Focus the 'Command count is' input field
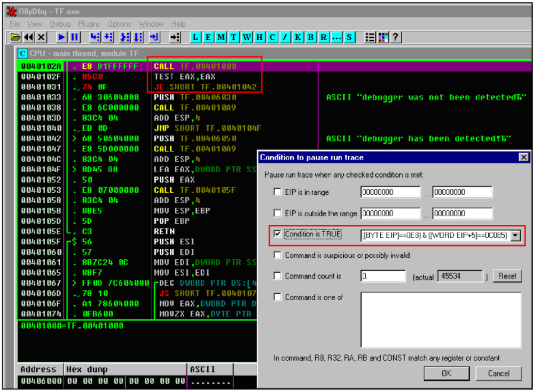The image size is (535, 392). click(383, 276)
